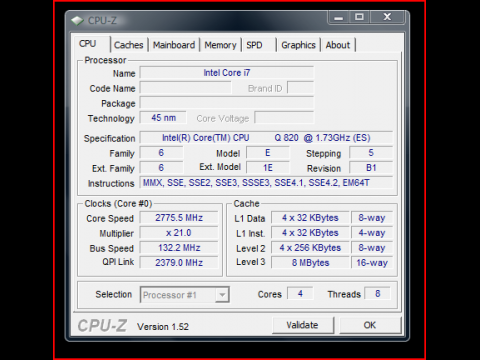The height and width of the screenshot is (360, 480).
Task: Click the L1 Inst. value 4 x 32 KBytes
Action: point(310,233)
